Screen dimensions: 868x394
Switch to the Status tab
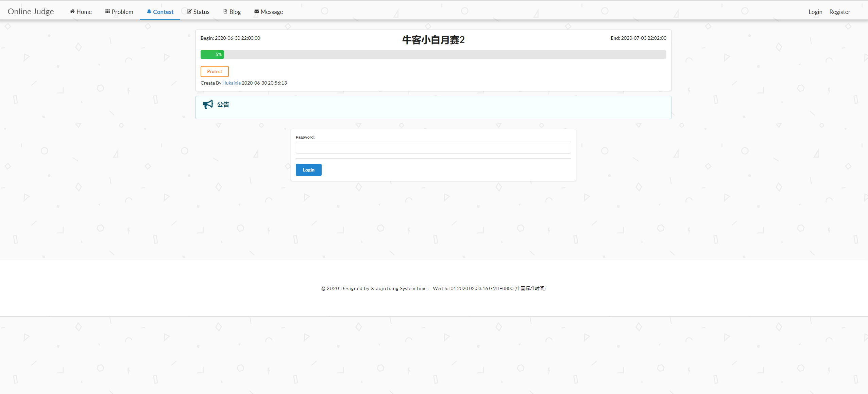click(201, 11)
